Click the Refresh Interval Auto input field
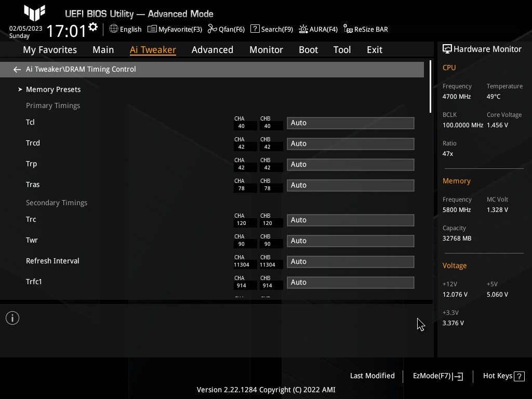Viewport: 532px width, 399px height. 350,262
